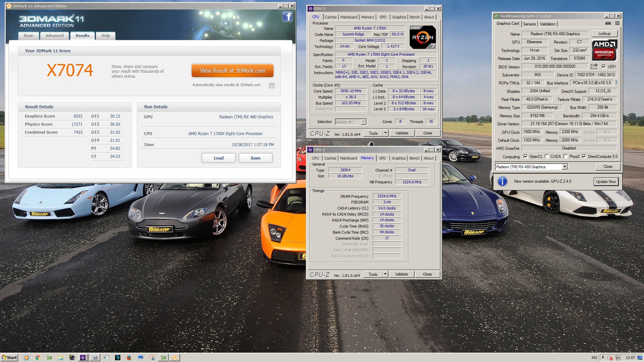644x362 pixels.
Task: Open the Socket #1 selection dropdown
Action: click(363, 122)
